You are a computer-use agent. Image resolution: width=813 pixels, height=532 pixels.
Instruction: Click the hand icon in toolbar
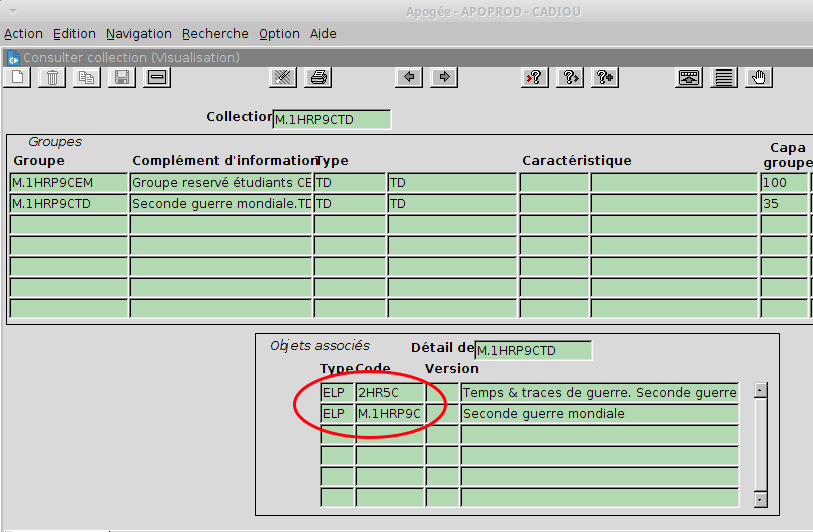759,78
